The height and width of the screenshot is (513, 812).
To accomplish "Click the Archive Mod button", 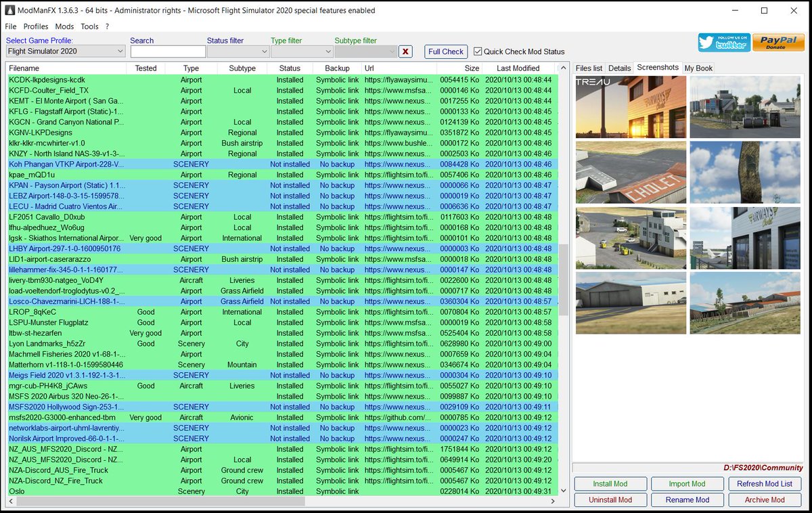I will point(765,500).
